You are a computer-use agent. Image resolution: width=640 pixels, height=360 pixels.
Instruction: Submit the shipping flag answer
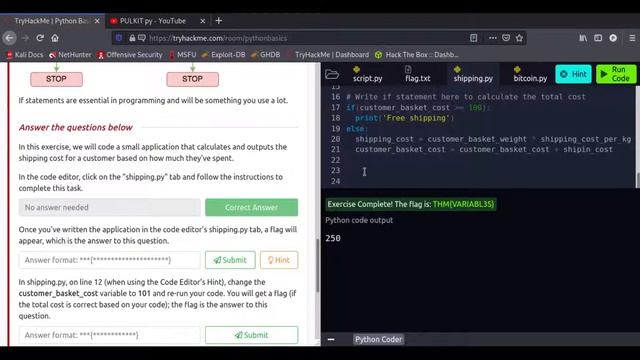coord(230,260)
